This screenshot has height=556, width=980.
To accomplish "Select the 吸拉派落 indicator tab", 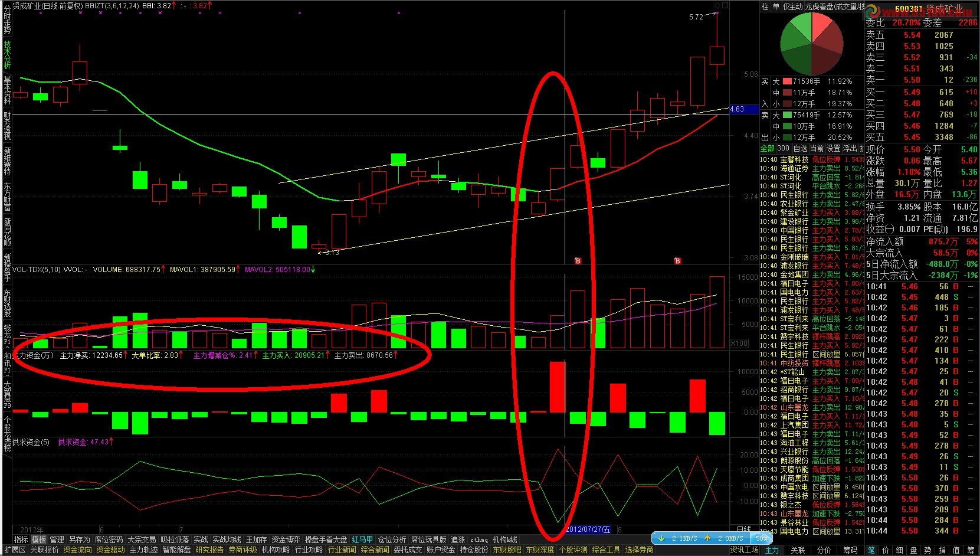I will (x=175, y=539).
